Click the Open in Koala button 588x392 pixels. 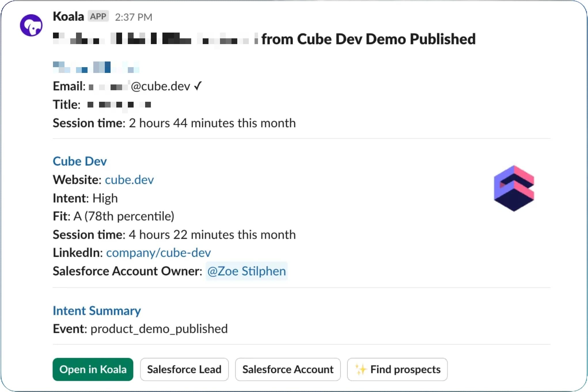[x=93, y=370]
